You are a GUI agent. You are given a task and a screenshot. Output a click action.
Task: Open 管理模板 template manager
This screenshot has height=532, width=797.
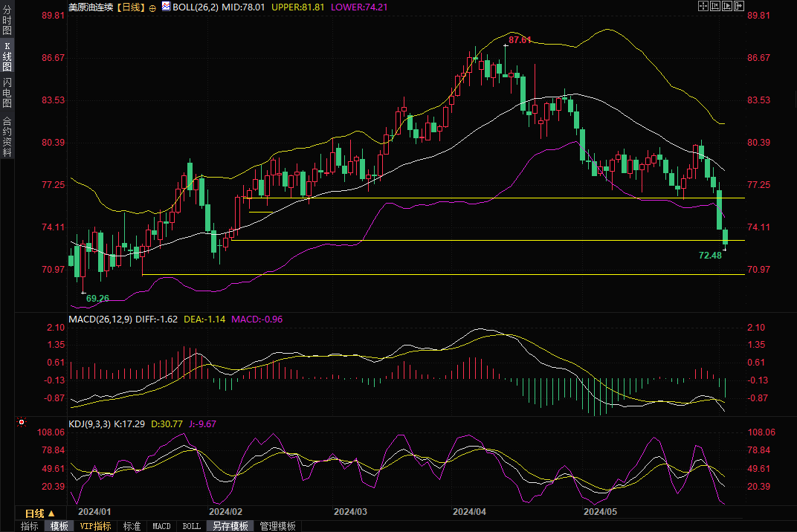(x=277, y=526)
